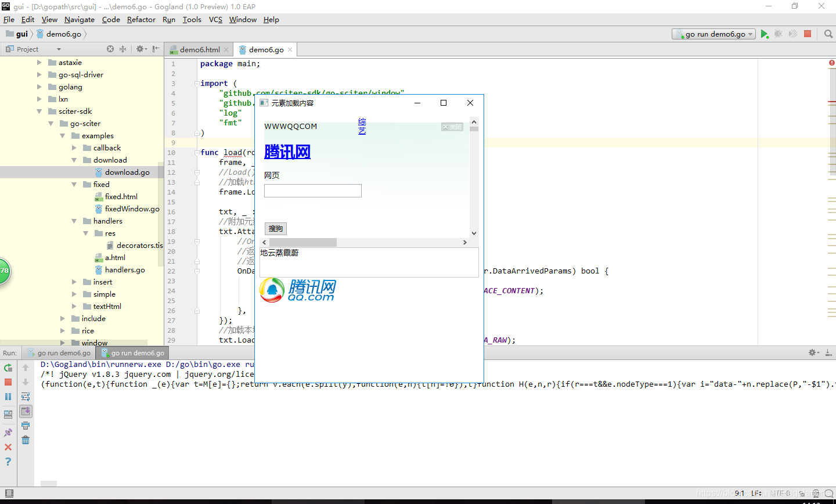Open Run panel help question mark
Viewport: 836px width, 504px height.
click(8, 462)
